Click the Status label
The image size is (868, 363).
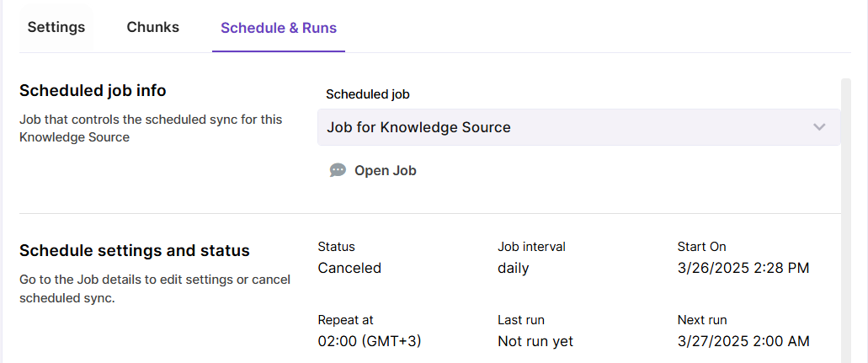(336, 247)
